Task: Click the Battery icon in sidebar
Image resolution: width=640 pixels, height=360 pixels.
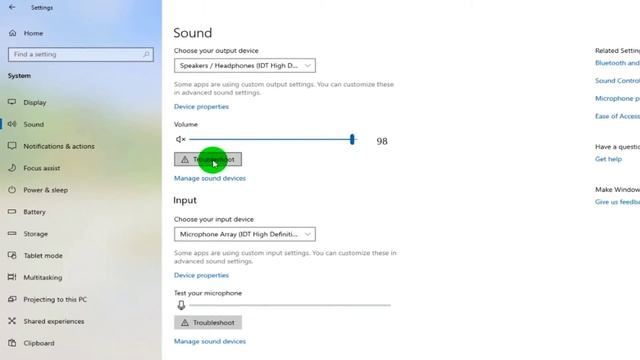Action: pyautogui.click(x=12, y=211)
